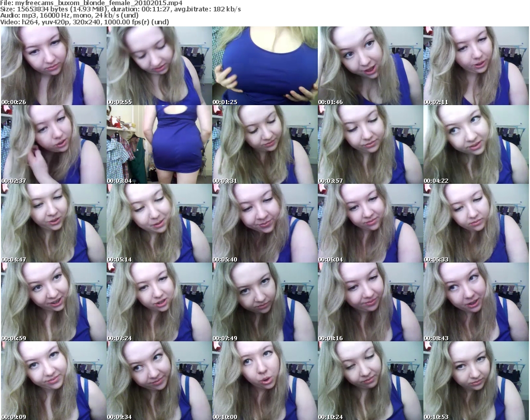Click the 'Video: h264, yuv420p' line
The height and width of the screenshot is (420, 530).
pos(84,22)
